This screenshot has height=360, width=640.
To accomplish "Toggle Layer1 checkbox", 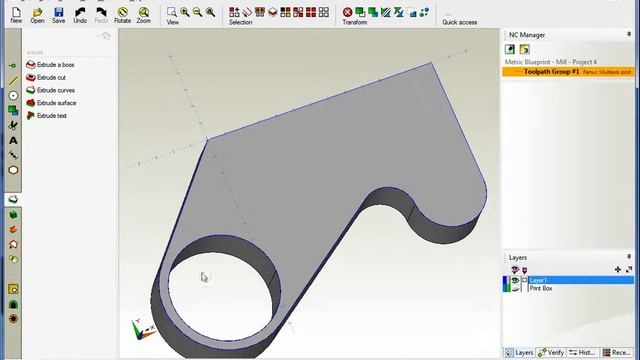I will (x=524, y=280).
